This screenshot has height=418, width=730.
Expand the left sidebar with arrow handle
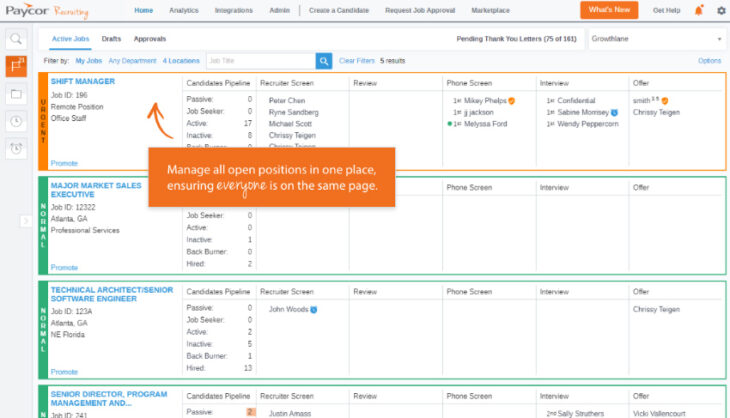[x=25, y=221]
